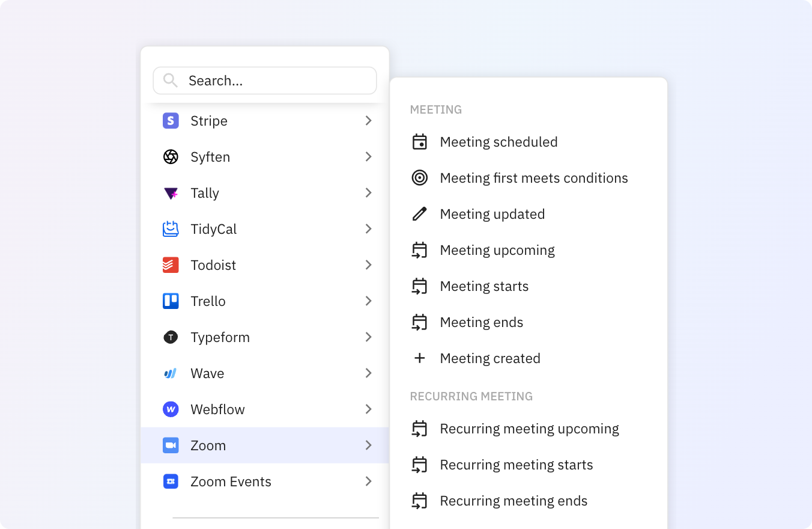Screen dimensions: 812x529
Task: Click the Webflow logo icon
Action: (x=171, y=409)
